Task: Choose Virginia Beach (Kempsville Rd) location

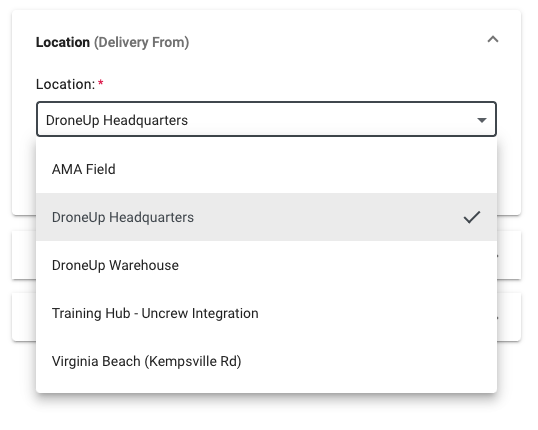Action: coord(266,361)
